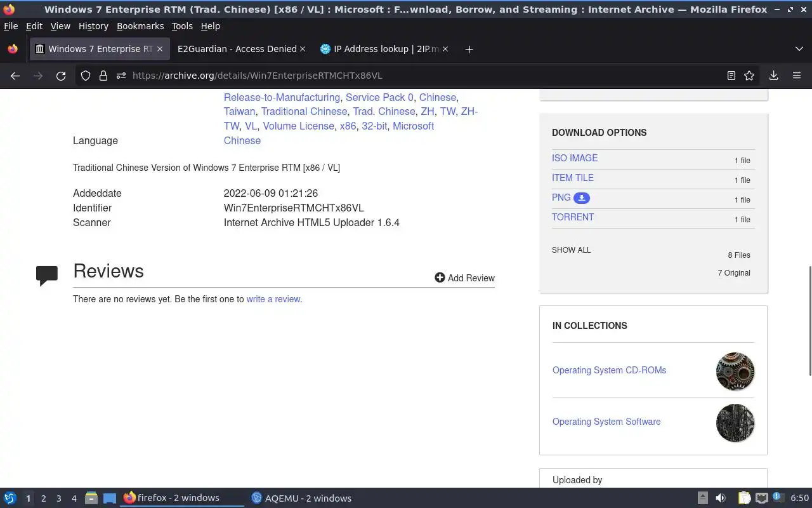Open the file manager taskbar icon
This screenshot has height=508, width=812.
pyautogui.click(x=91, y=498)
